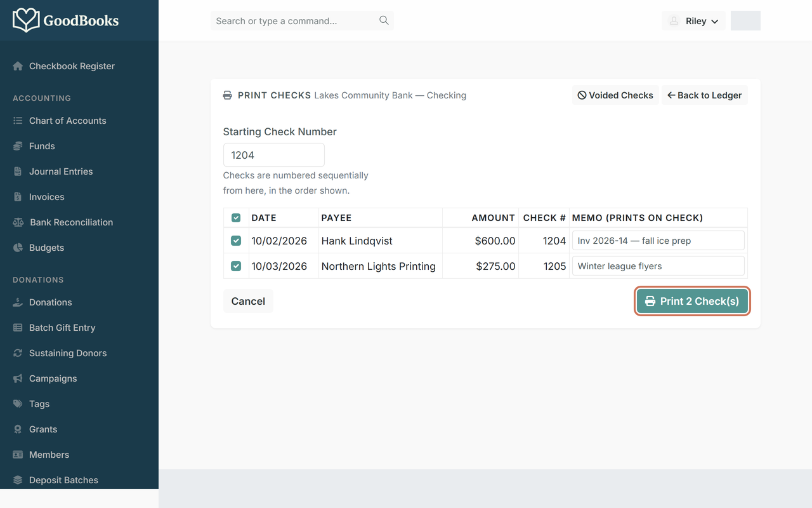Edit the memo 'Inv 2026-14 — fall ice prep'
Image resolution: width=812 pixels, height=508 pixels.
pyautogui.click(x=658, y=241)
